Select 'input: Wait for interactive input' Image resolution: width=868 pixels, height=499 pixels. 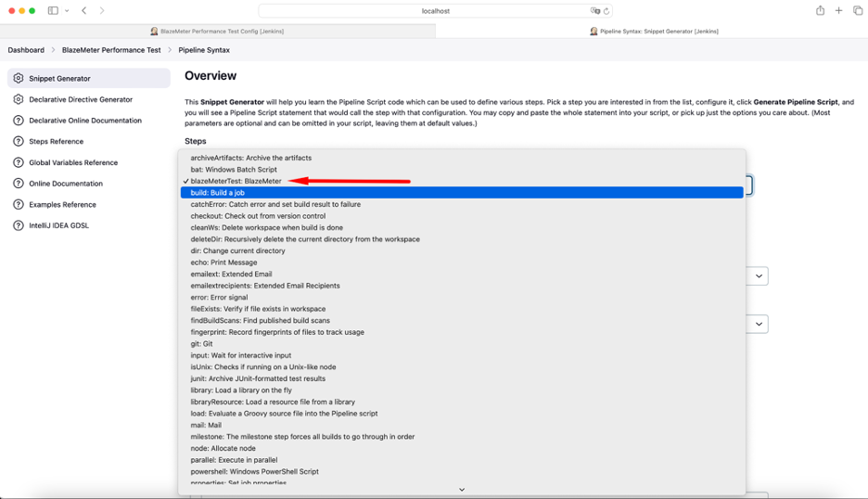pyautogui.click(x=462, y=355)
